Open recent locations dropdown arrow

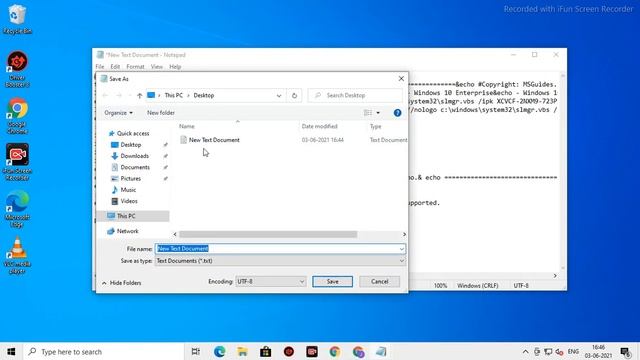(x=129, y=96)
